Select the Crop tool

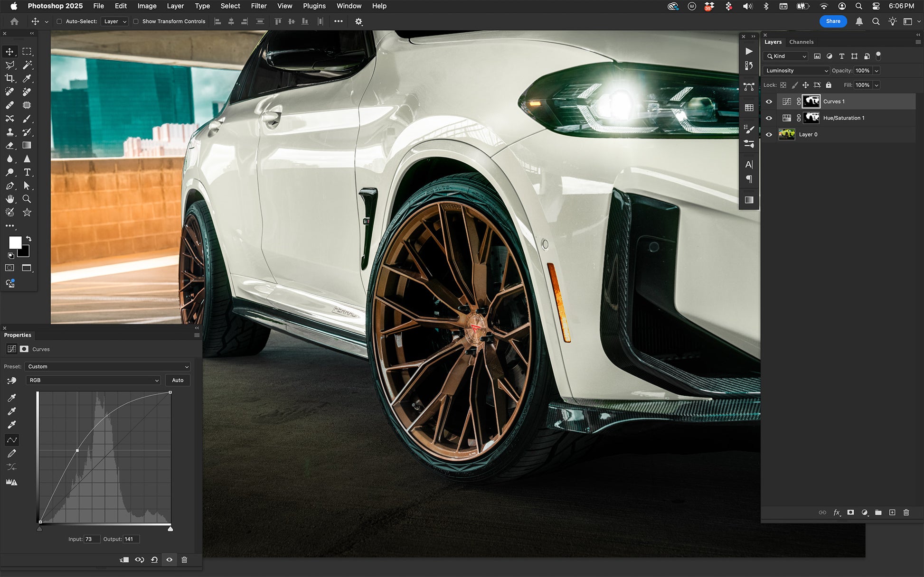pos(9,78)
